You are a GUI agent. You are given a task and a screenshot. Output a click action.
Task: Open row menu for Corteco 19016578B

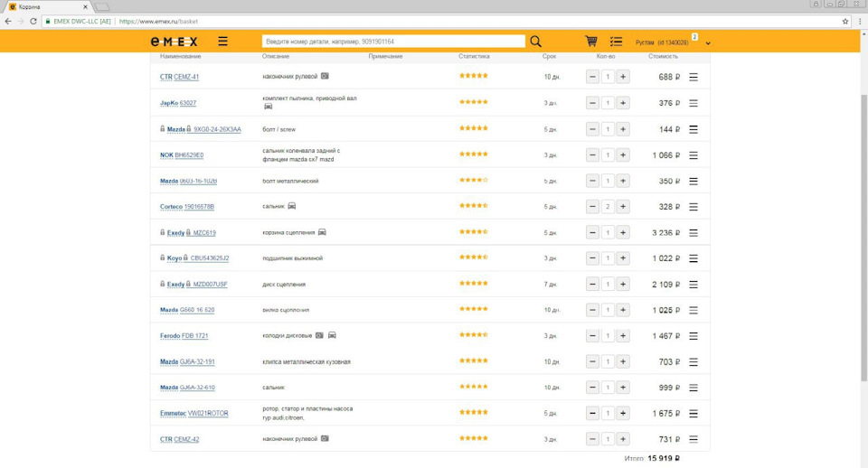(693, 207)
